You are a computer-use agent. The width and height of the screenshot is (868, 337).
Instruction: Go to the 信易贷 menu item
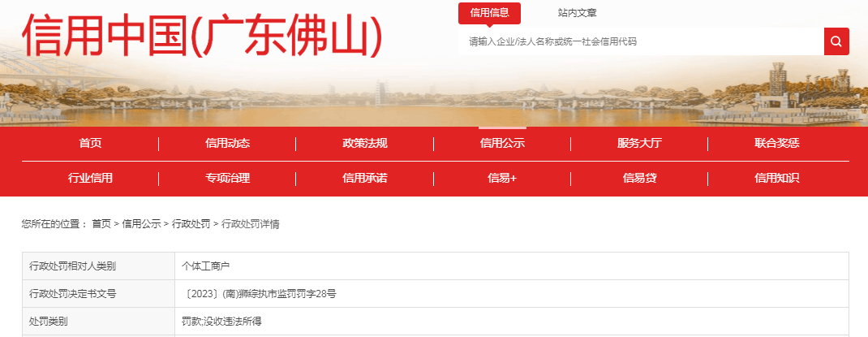tap(639, 179)
